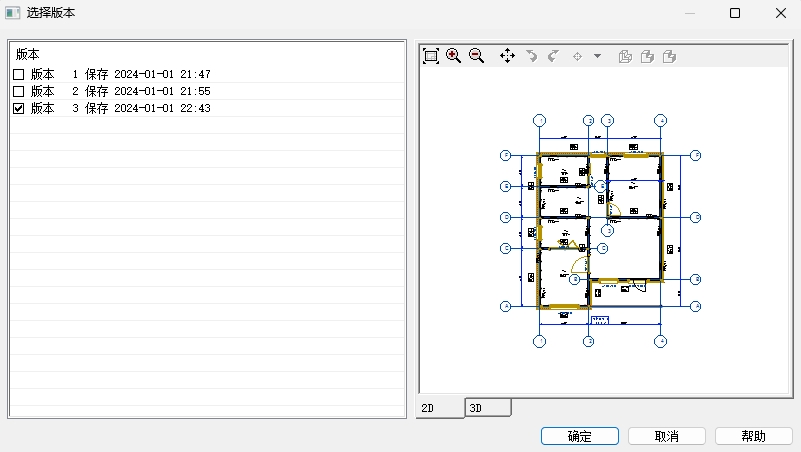Switch to the 3D tab
801x452 pixels.
point(488,408)
